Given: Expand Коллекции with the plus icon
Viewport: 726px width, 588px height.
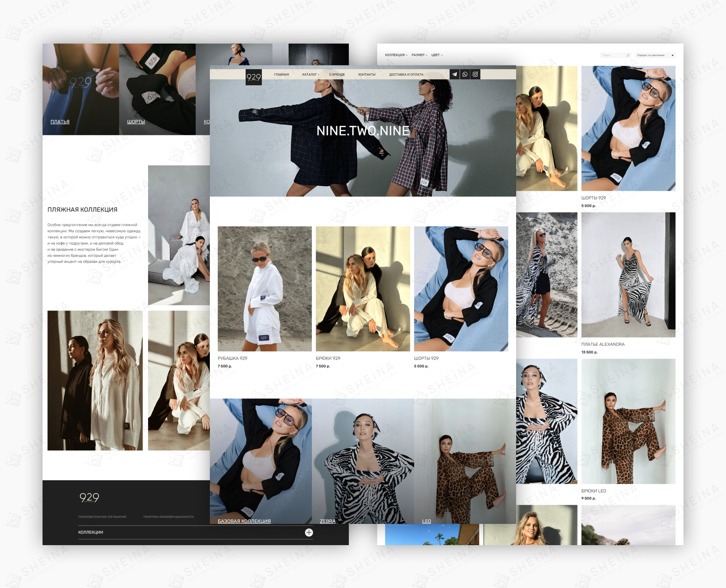Looking at the screenshot, I should (x=309, y=532).
